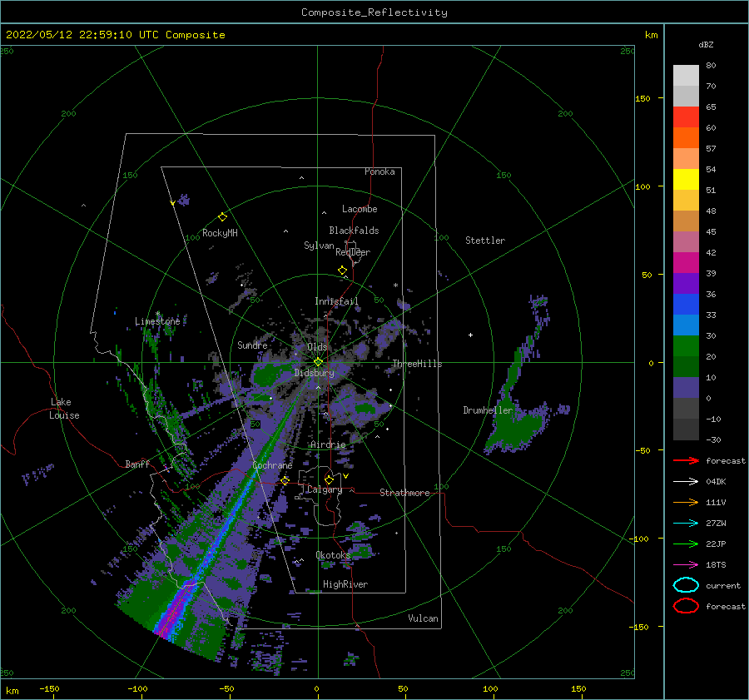Click the Strathmore label
Image resolution: width=749 pixels, height=700 pixels.
pos(404,493)
